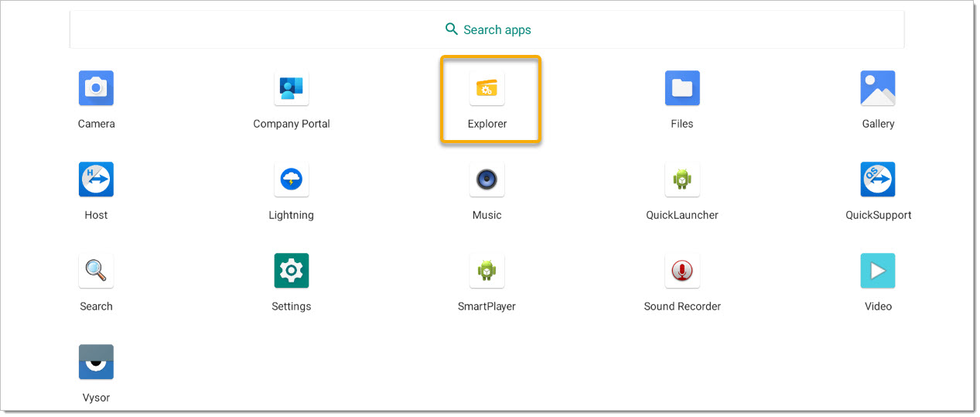The image size is (980, 417).
Task: Launch the SmartPlayer app
Action: (487, 272)
